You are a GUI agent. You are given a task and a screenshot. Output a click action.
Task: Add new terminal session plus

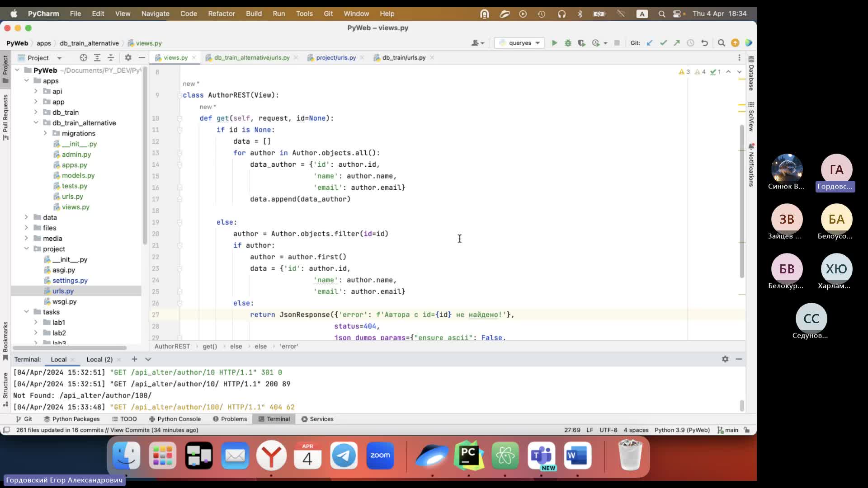[134, 359]
